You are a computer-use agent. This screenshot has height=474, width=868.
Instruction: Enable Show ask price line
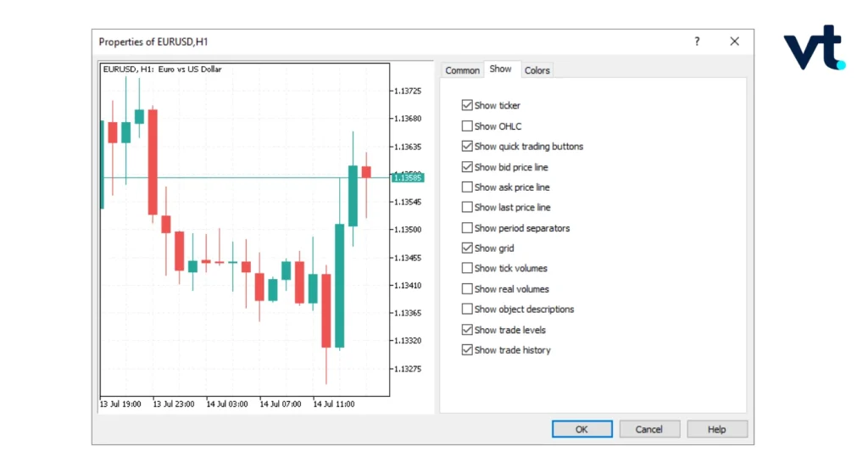pos(467,187)
